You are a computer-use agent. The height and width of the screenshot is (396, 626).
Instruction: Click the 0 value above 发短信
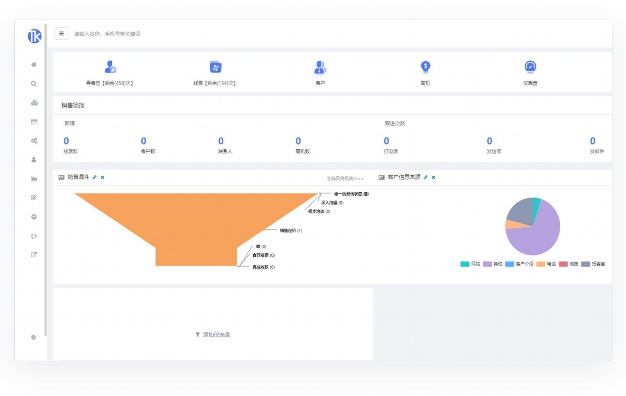pos(489,141)
